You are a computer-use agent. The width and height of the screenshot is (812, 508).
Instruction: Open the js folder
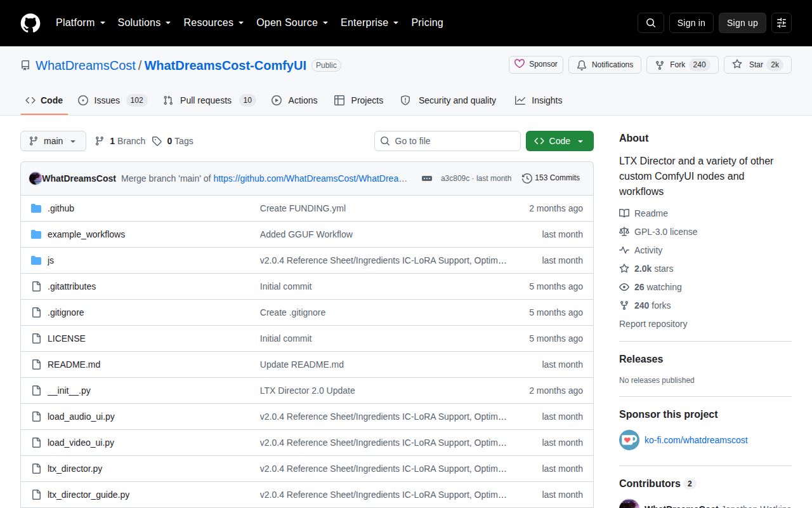coord(51,260)
